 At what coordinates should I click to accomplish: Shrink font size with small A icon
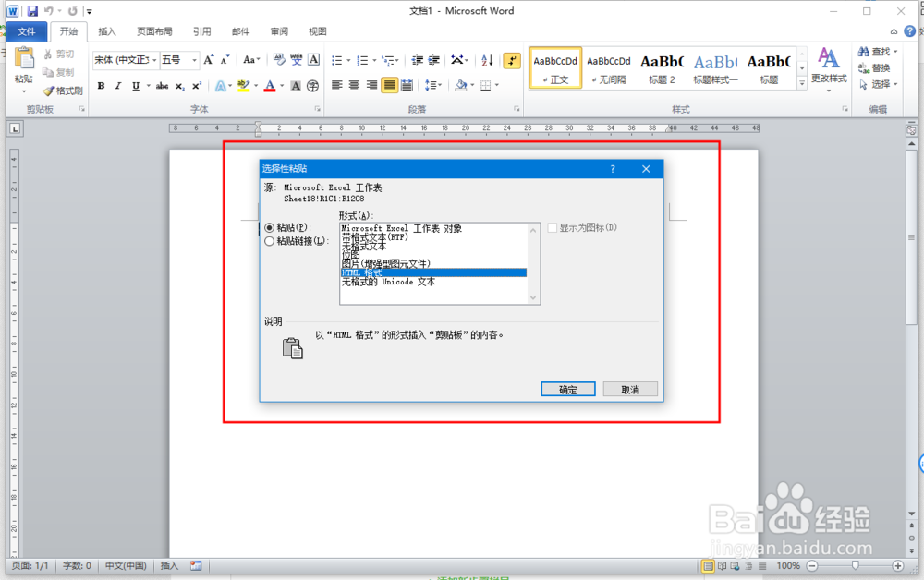tap(225, 60)
